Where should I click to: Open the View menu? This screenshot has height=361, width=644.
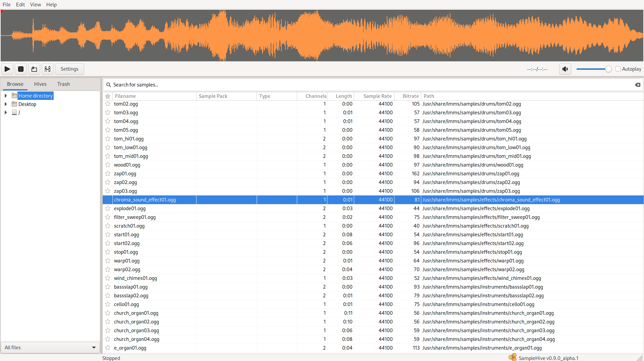coord(35,4)
